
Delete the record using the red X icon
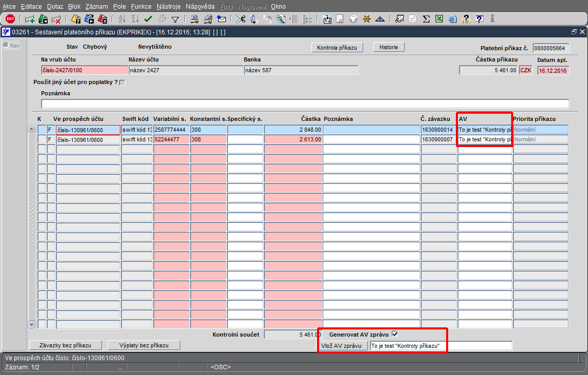pyautogui.click(x=56, y=19)
